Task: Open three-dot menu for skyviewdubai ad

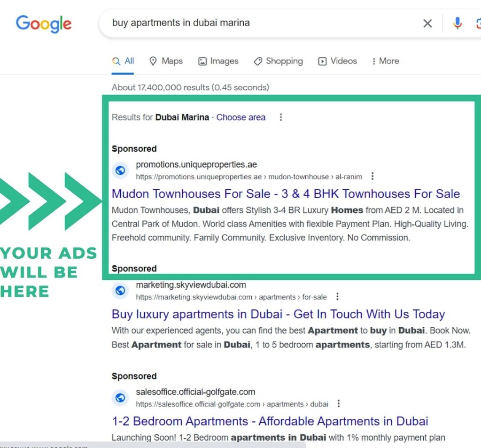Action: click(337, 297)
